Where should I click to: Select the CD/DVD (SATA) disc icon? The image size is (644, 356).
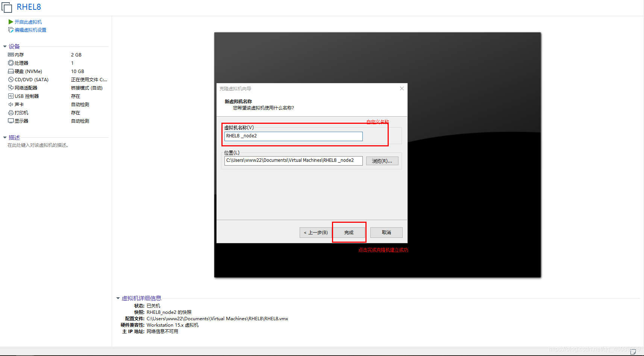(11, 79)
